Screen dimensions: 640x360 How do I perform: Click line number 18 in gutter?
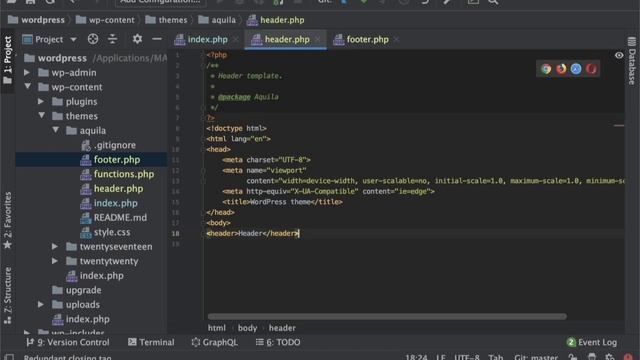click(x=175, y=233)
